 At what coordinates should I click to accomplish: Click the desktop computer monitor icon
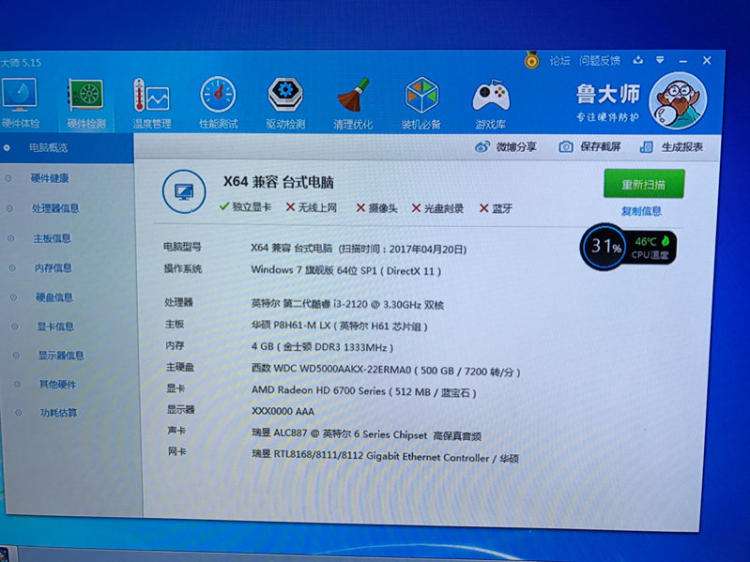(184, 192)
